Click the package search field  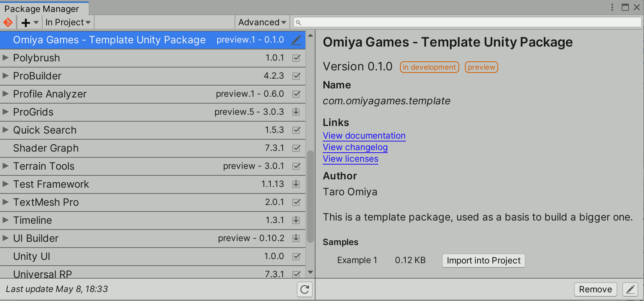(x=467, y=22)
